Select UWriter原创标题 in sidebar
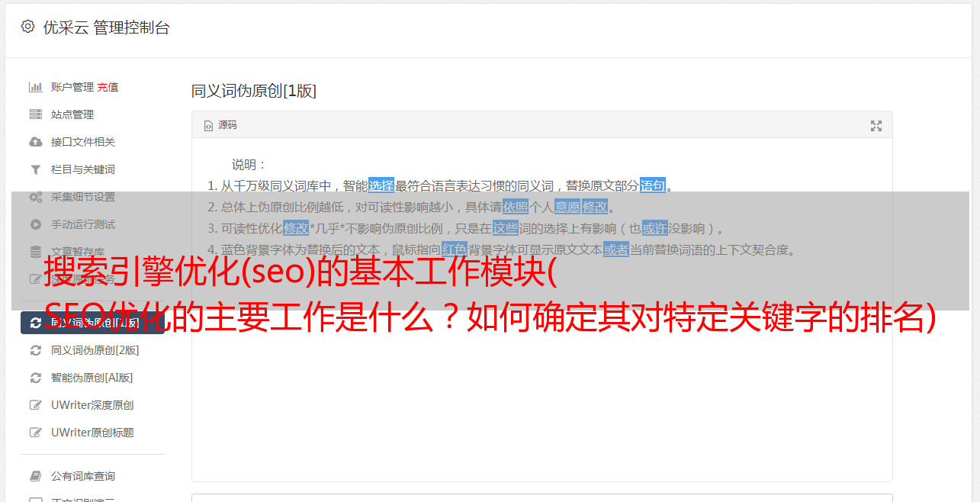 pos(92,433)
